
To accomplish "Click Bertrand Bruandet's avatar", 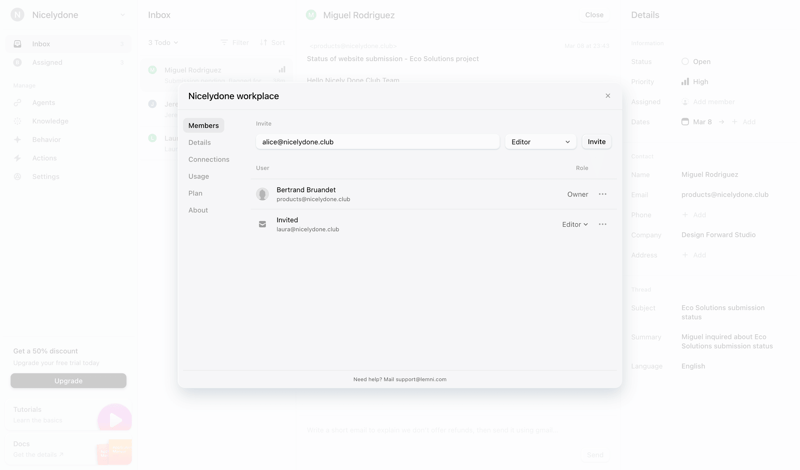I will pyautogui.click(x=262, y=194).
